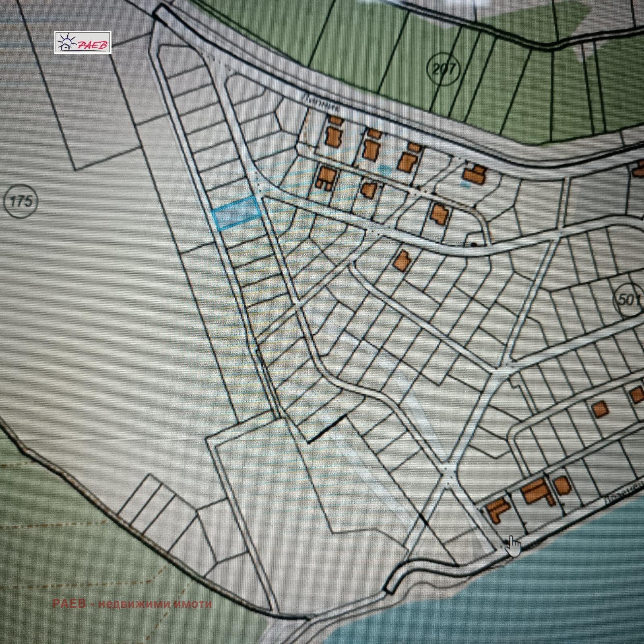Select the circled 175 zone label

click(21, 200)
